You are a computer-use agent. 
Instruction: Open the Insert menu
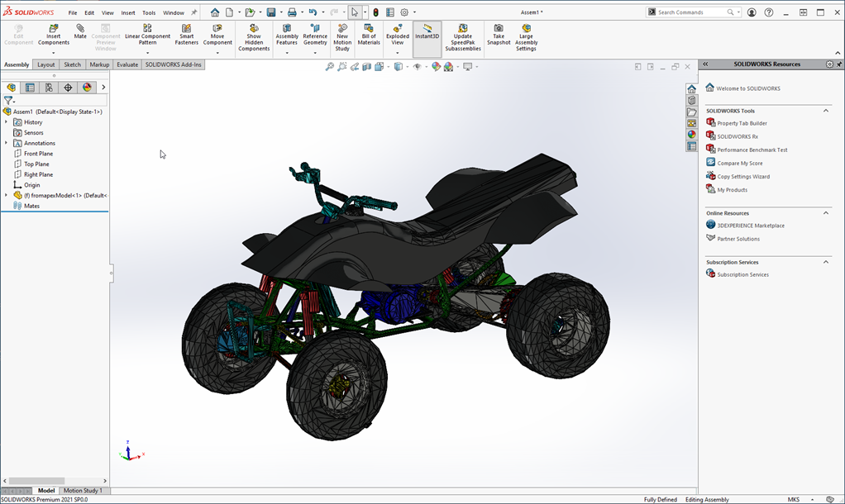pyautogui.click(x=127, y=12)
